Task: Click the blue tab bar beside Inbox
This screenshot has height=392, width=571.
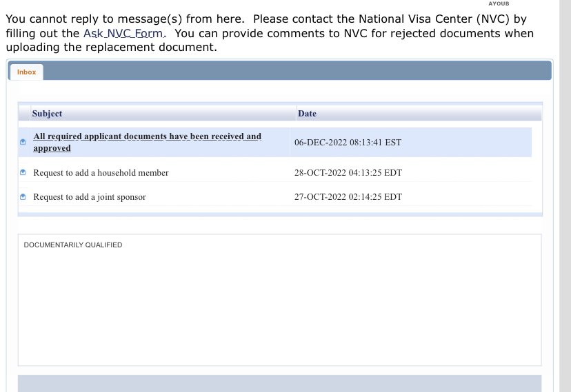Action: (x=297, y=71)
